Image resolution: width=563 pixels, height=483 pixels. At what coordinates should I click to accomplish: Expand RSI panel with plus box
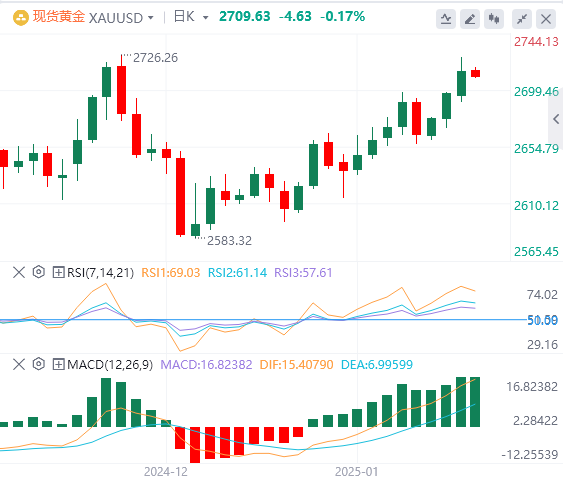point(58,272)
